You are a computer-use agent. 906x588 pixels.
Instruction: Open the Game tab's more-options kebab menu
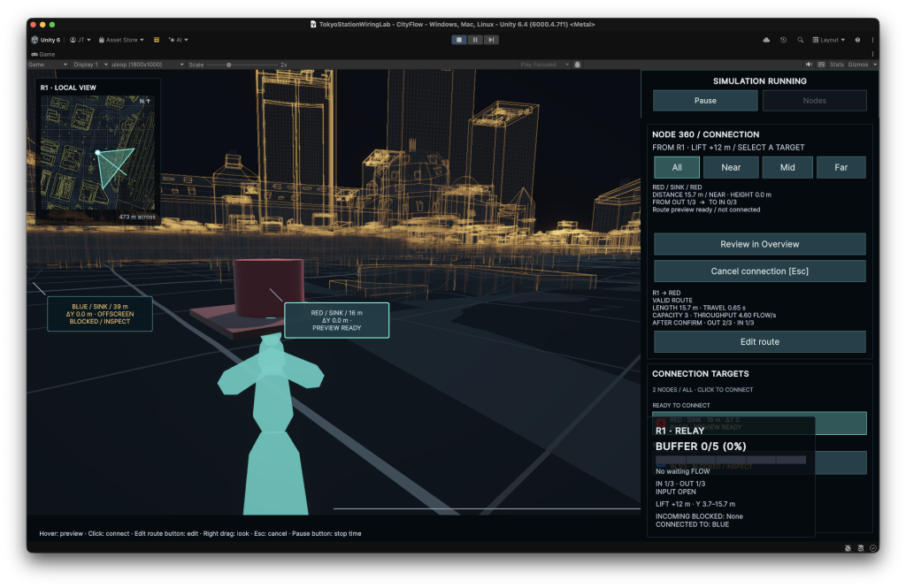point(872,54)
